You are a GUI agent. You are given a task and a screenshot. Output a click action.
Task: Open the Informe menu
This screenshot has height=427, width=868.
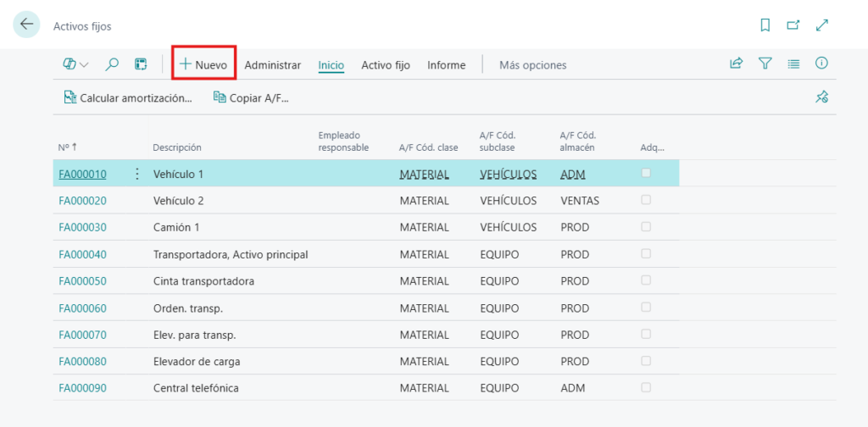pyautogui.click(x=446, y=65)
